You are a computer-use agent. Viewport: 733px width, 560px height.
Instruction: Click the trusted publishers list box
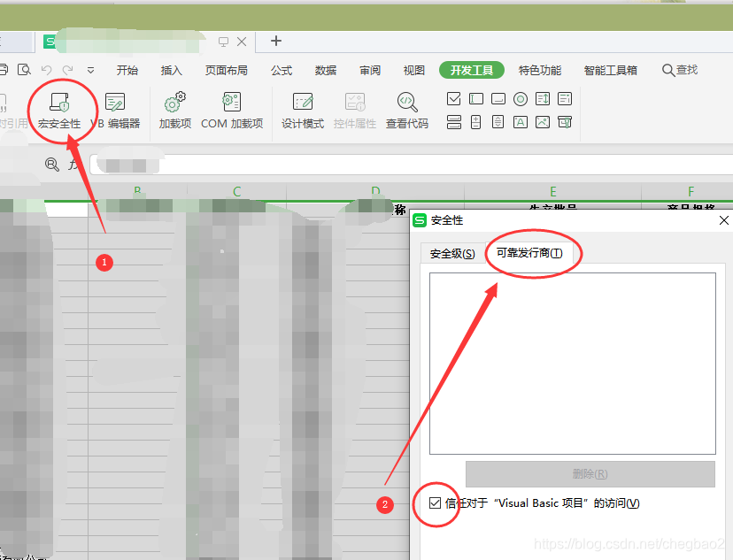[x=572, y=364]
